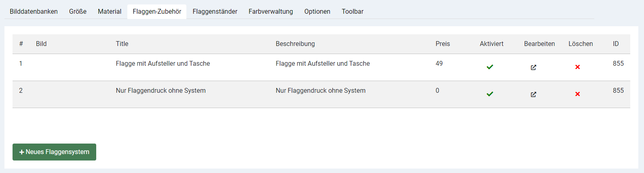Click price value 49 in first row

tap(439, 64)
